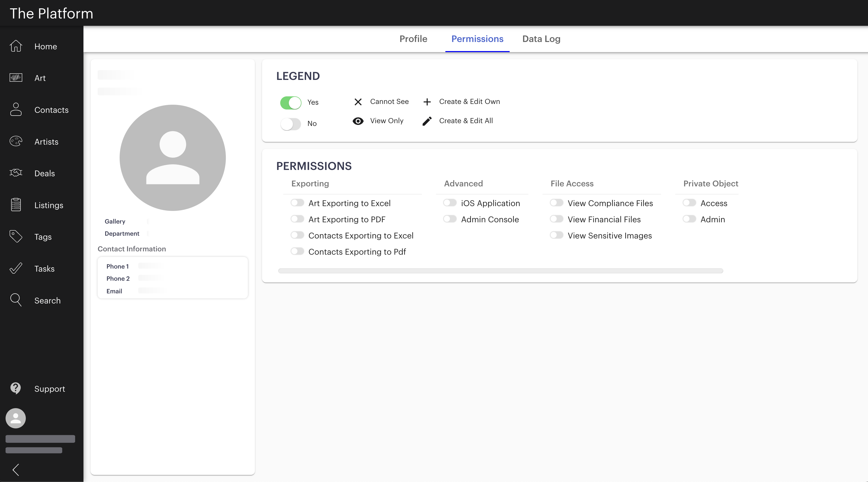Click the Support sidebar label

[50, 389]
